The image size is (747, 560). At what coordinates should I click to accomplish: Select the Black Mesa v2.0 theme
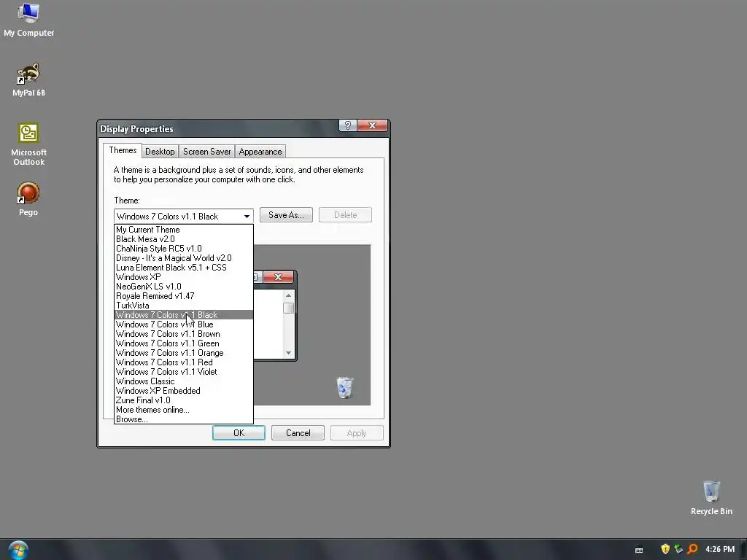click(184, 239)
